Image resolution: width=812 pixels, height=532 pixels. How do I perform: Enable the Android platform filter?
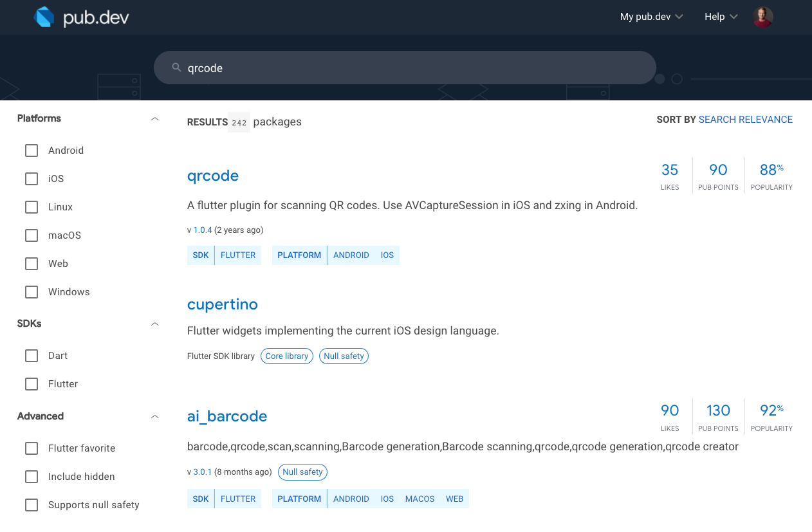(x=31, y=150)
